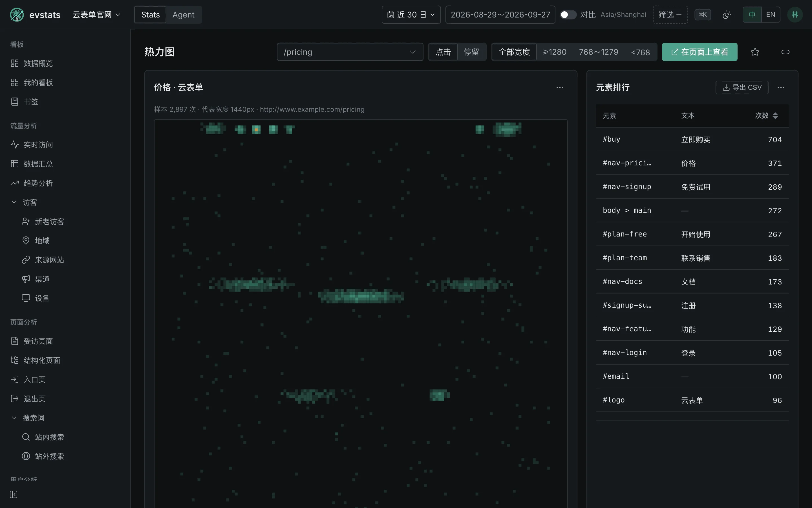
Task: Click the evstats logo icon
Action: [x=17, y=15]
